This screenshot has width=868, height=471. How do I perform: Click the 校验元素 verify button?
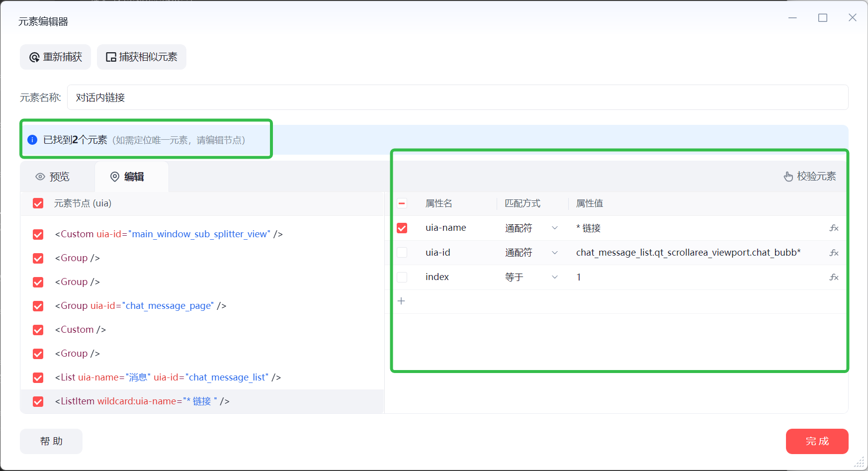[810, 177]
